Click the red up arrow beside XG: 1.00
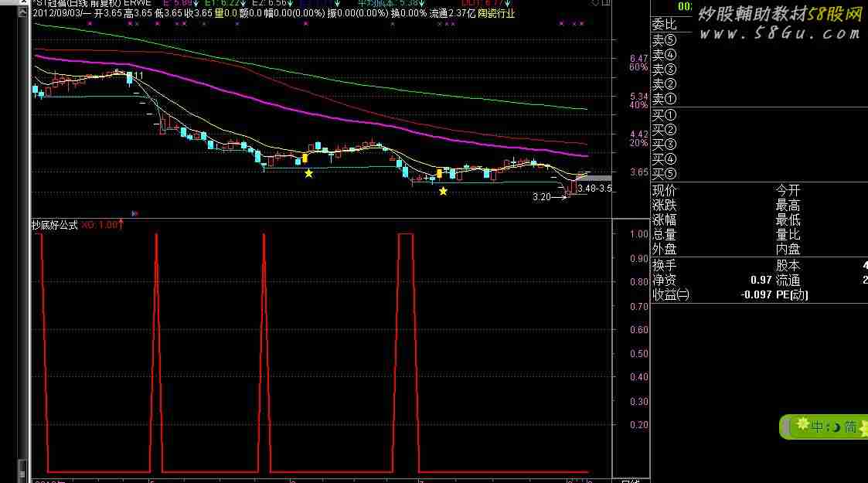 121,225
